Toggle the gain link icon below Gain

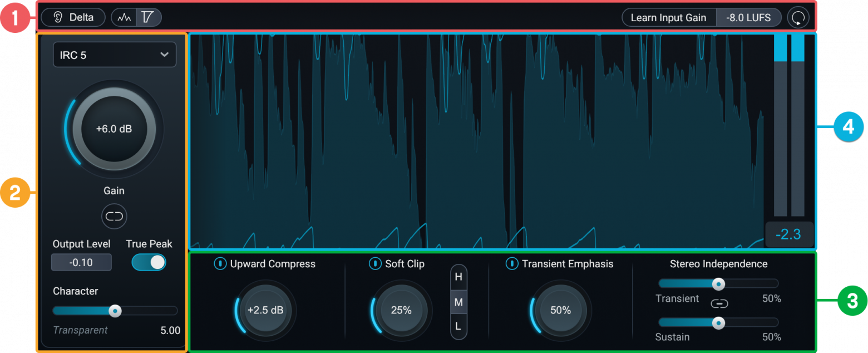pos(114,216)
